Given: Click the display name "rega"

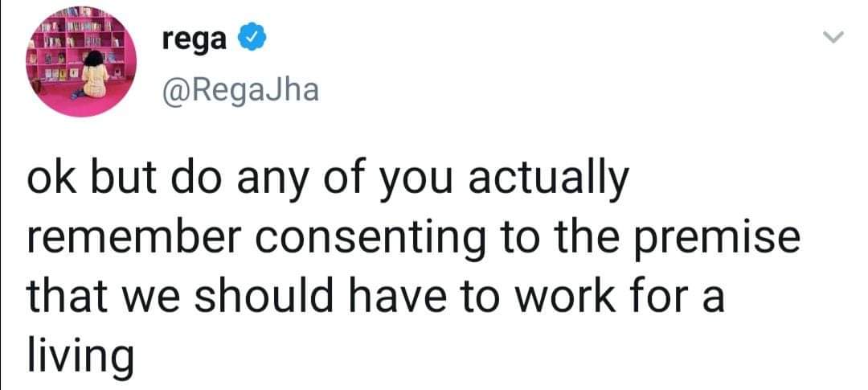Looking at the screenshot, I should 194,39.
